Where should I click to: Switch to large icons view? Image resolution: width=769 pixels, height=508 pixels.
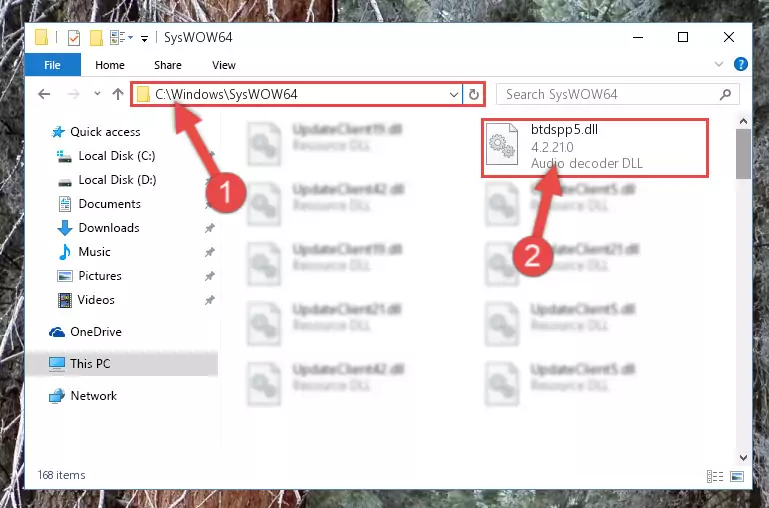737,476
